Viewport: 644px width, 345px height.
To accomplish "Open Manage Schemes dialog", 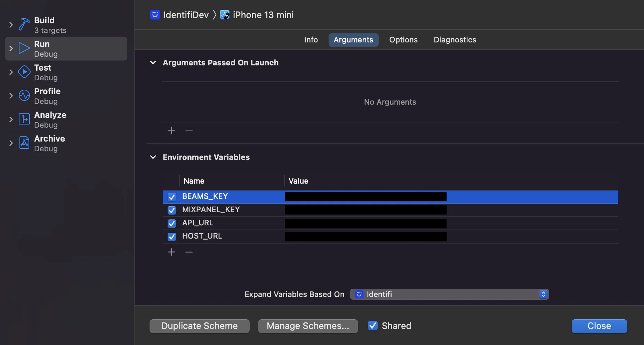I will tap(308, 326).
